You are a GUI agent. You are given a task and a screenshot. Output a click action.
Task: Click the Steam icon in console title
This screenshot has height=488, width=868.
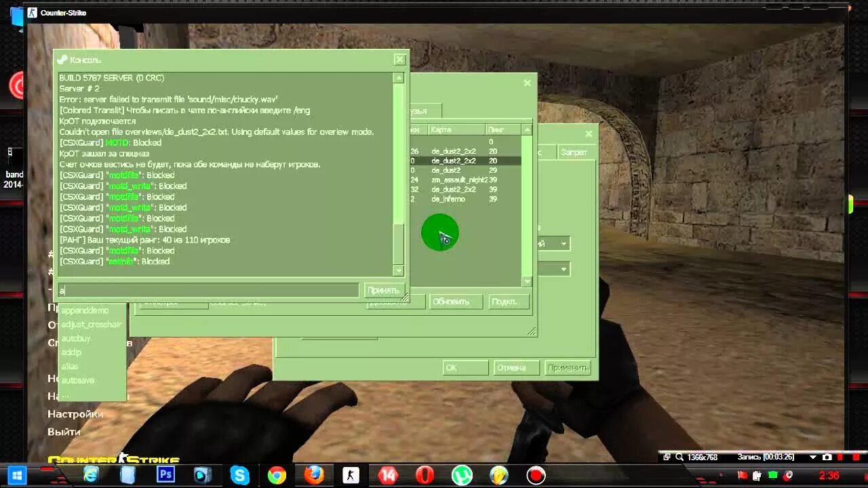(62, 60)
